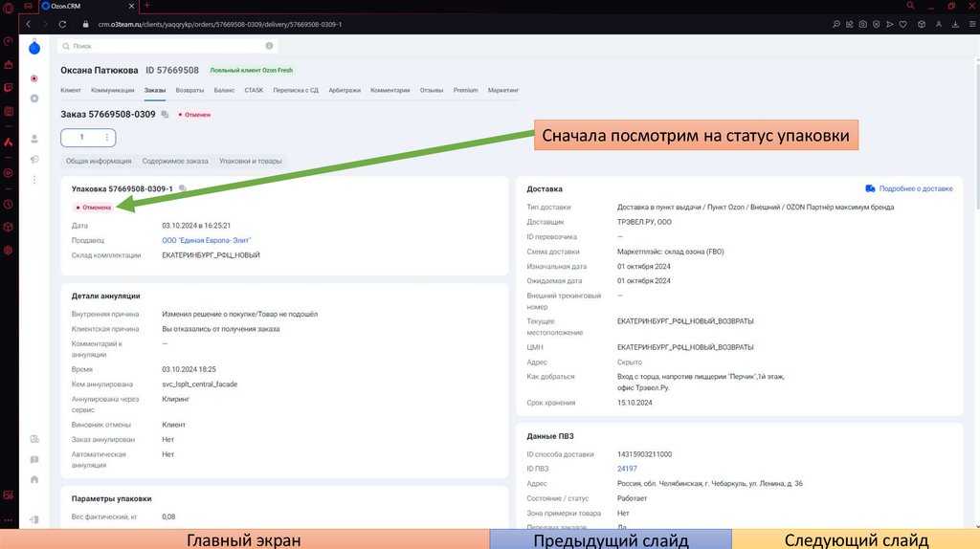Screen dimensions: 980x549
Task: Switch to the Коммуникации tab
Action: [113, 90]
